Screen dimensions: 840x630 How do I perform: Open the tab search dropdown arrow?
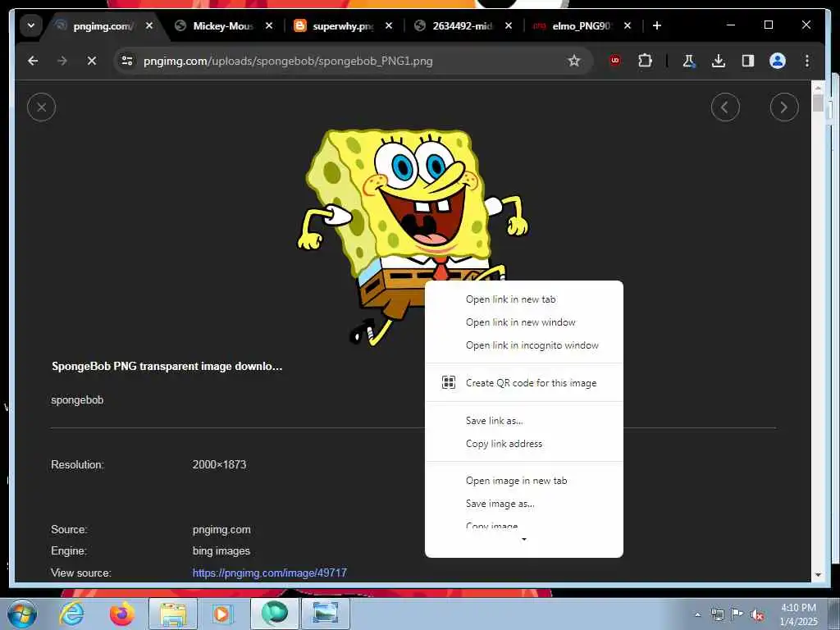pyautogui.click(x=31, y=25)
